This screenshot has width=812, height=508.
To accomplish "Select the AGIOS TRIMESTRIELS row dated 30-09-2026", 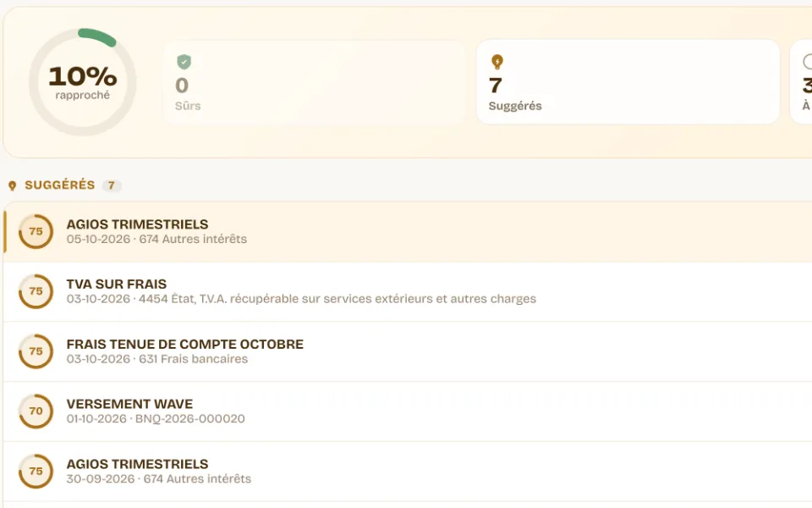I will (408, 472).
